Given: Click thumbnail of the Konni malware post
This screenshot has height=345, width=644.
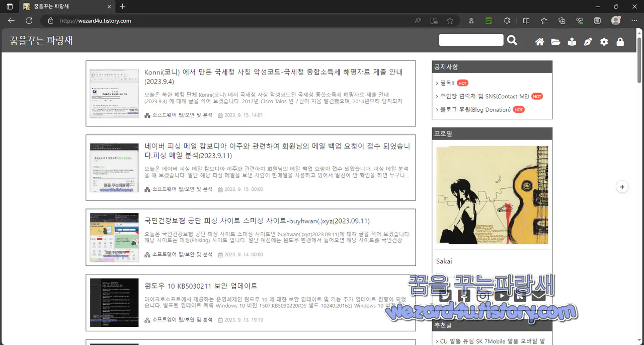Looking at the screenshot, I should point(114,94).
